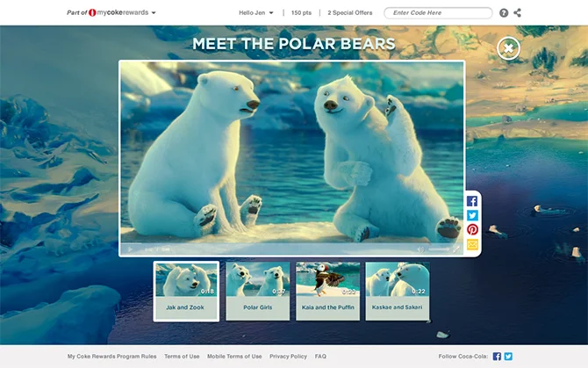Open Coca-Cola's Facebook page in the footer
Image resolution: width=588 pixels, height=368 pixels.
click(497, 357)
